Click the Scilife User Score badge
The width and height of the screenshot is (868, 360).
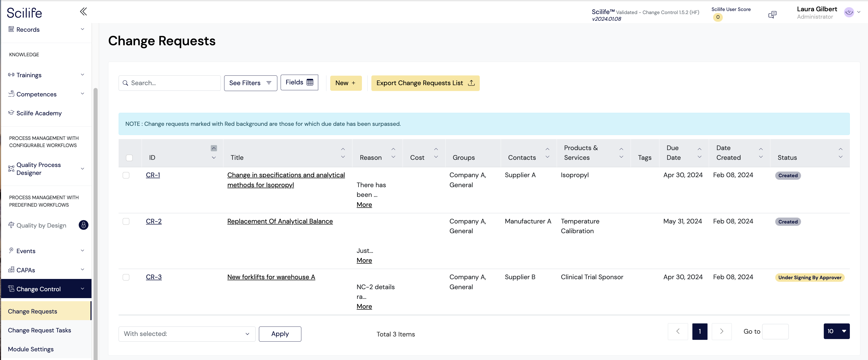(x=717, y=17)
